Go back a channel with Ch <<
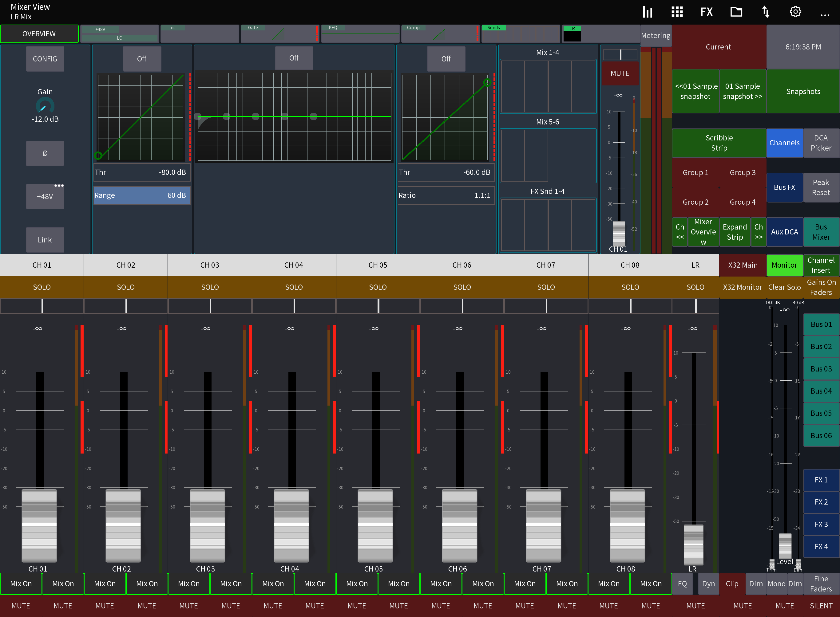 click(680, 232)
